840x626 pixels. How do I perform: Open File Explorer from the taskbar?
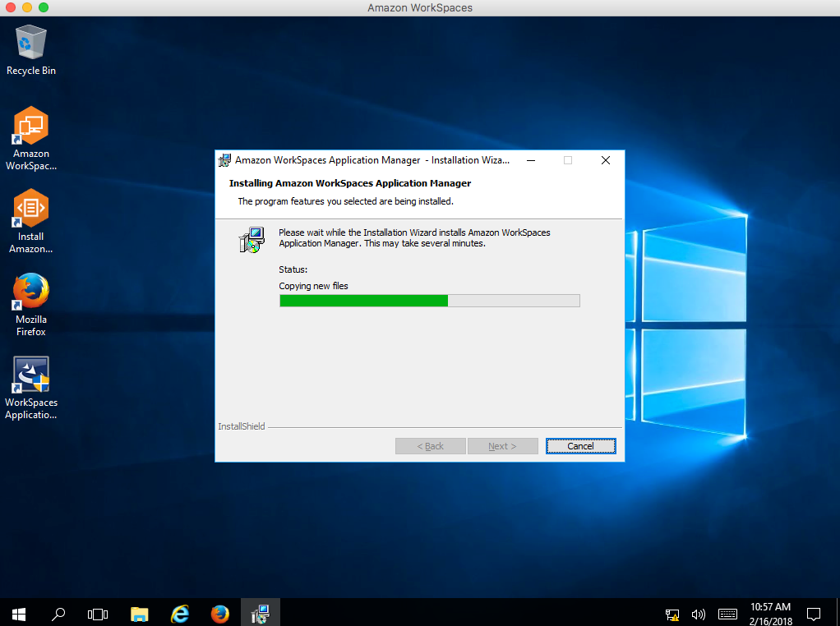(x=139, y=613)
